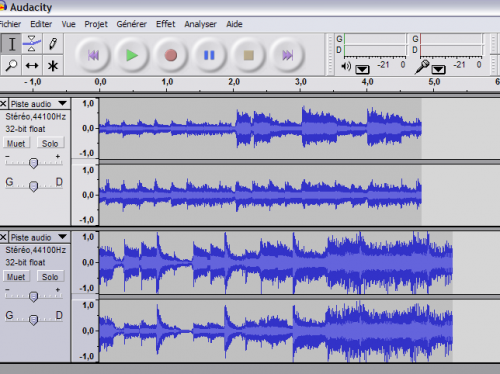Open the output meter dropdown arrow
This screenshot has width=500, height=374.
coord(362,69)
